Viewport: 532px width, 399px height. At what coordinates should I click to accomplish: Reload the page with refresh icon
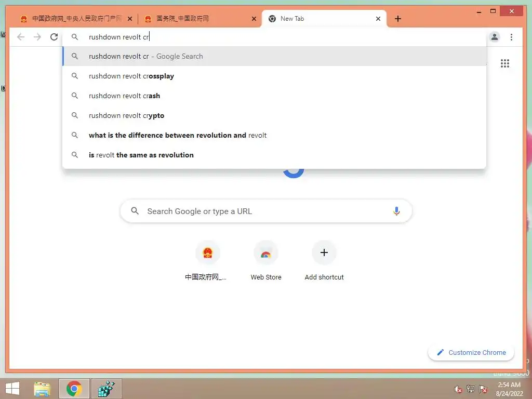(54, 37)
